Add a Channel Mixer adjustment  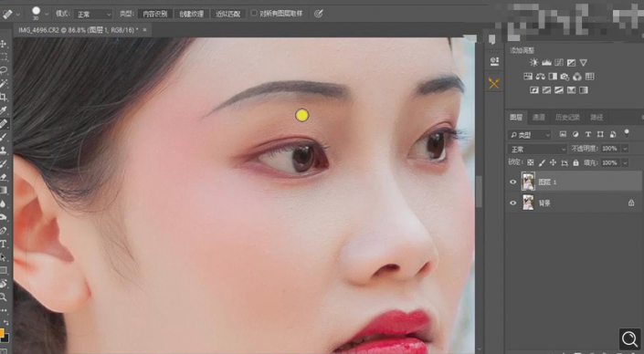point(577,77)
